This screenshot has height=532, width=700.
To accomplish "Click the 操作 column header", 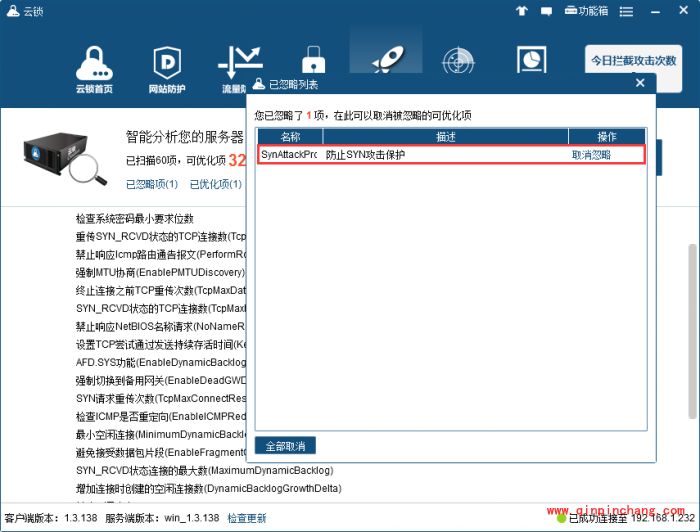I will (x=607, y=137).
